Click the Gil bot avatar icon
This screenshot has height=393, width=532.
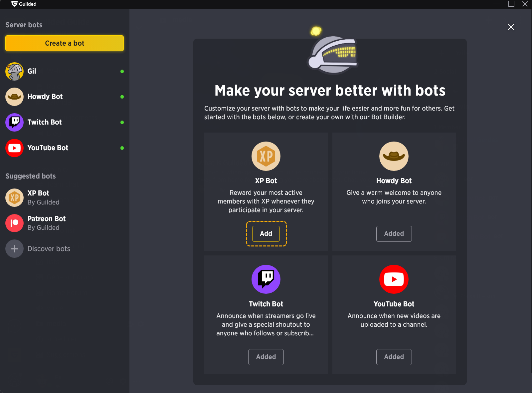pyautogui.click(x=14, y=71)
